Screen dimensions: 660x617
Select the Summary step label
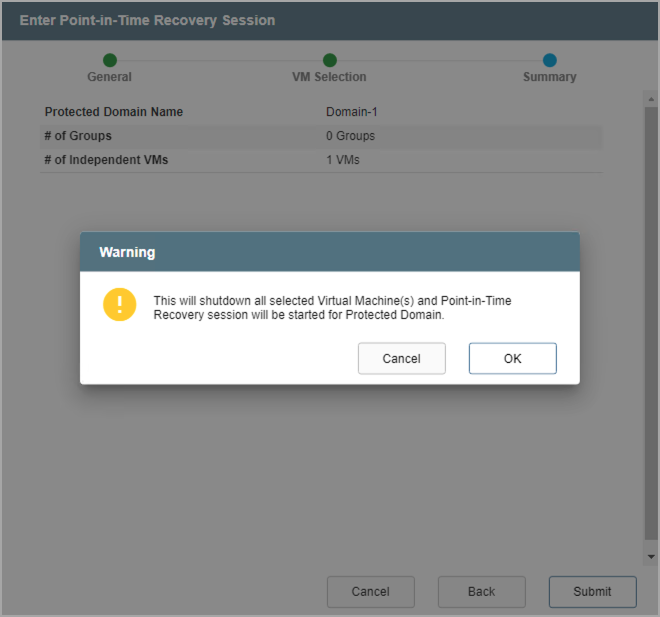(549, 77)
